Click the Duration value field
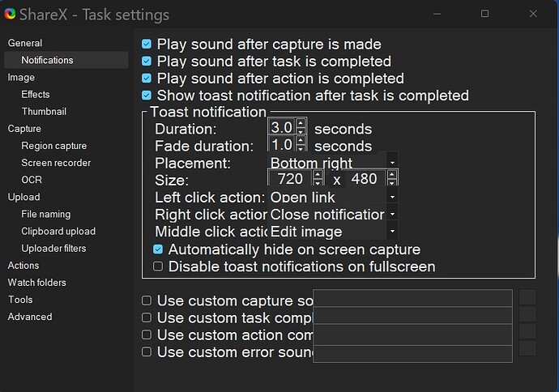 282,127
